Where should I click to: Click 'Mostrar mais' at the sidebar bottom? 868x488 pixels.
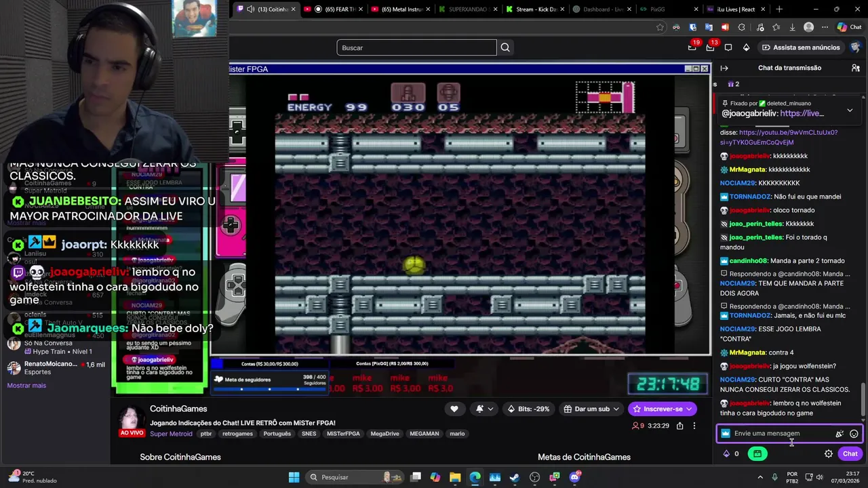coord(26,386)
